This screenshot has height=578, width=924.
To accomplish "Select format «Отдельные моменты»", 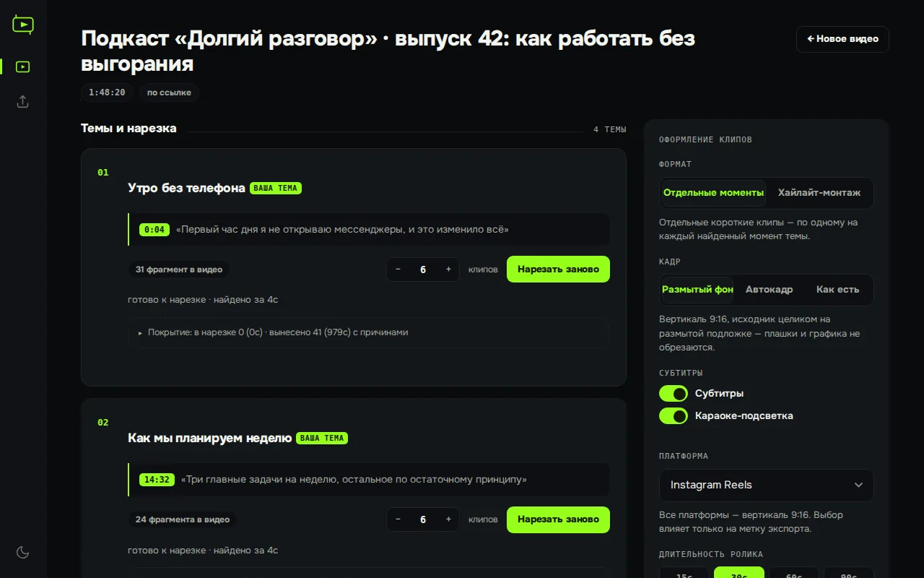I will click(x=713, y=193).
